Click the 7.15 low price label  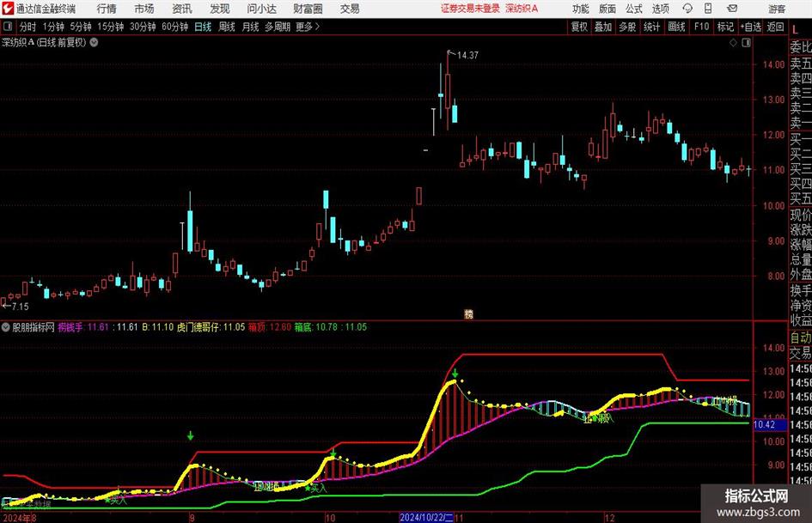(x=21, y=307)
